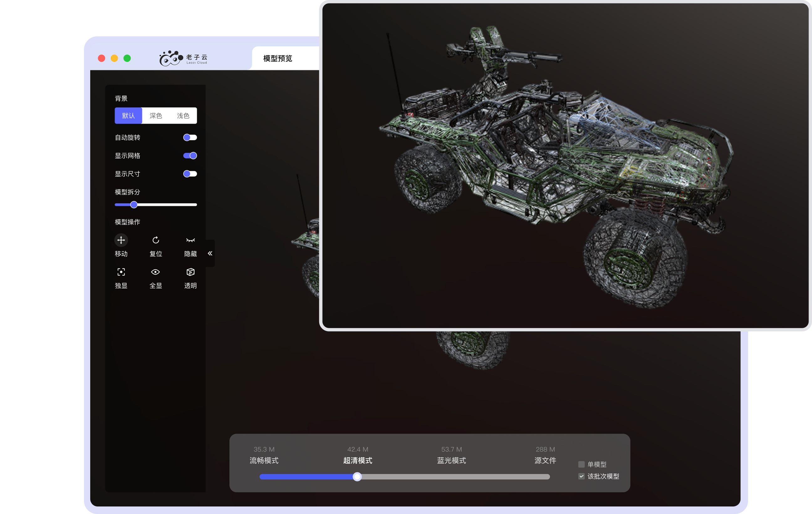
Task: Toggle the 显示尺寸 show dimensions switch
Action: coord(190,174)
